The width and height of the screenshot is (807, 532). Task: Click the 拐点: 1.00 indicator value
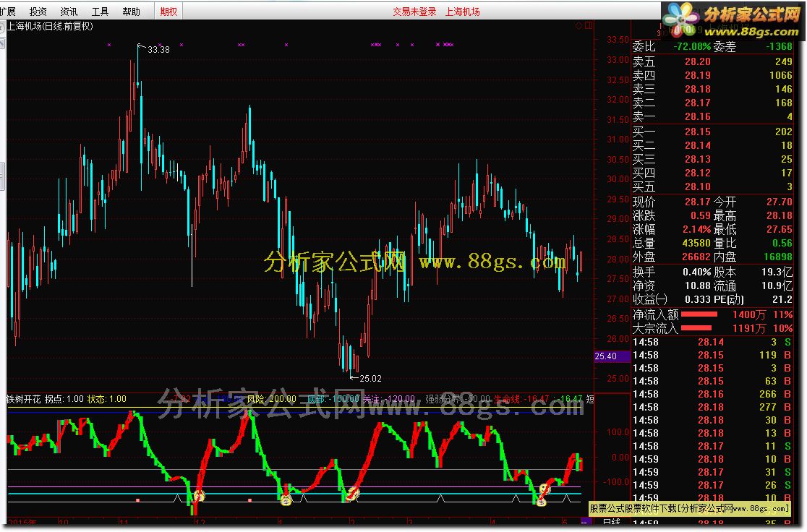64,399
